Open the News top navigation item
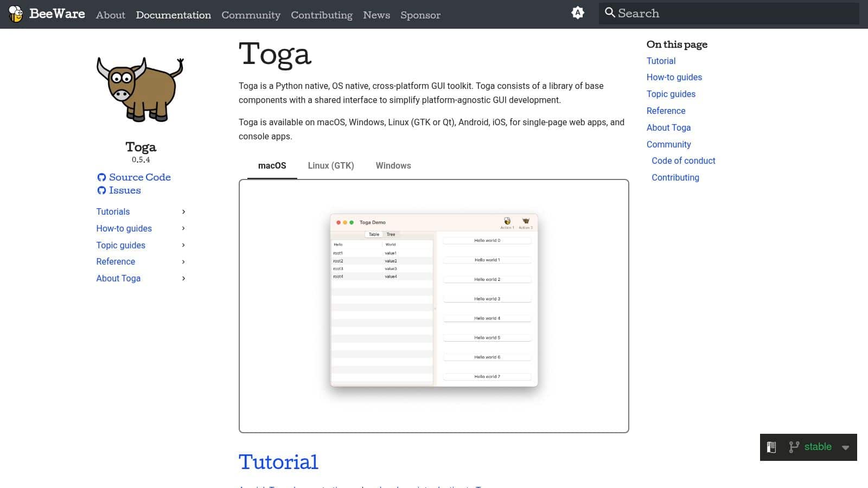868x488 pixels. pyautogui.click(x=376, y=15)
